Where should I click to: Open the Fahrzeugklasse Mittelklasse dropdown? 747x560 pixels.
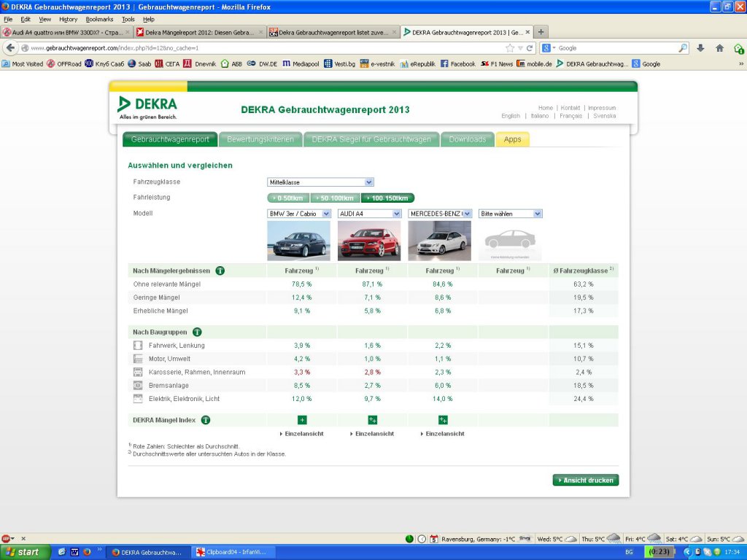pos(320,182)
